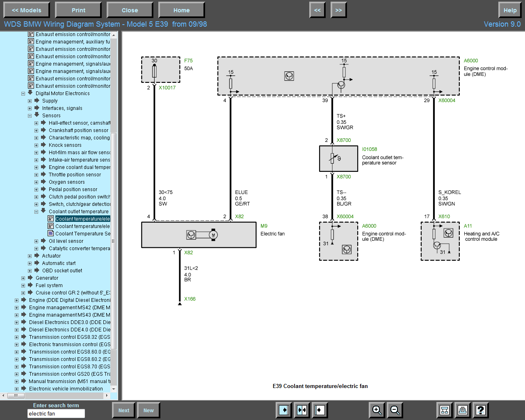Click the X166 ground point link

(x=190, y=299)
